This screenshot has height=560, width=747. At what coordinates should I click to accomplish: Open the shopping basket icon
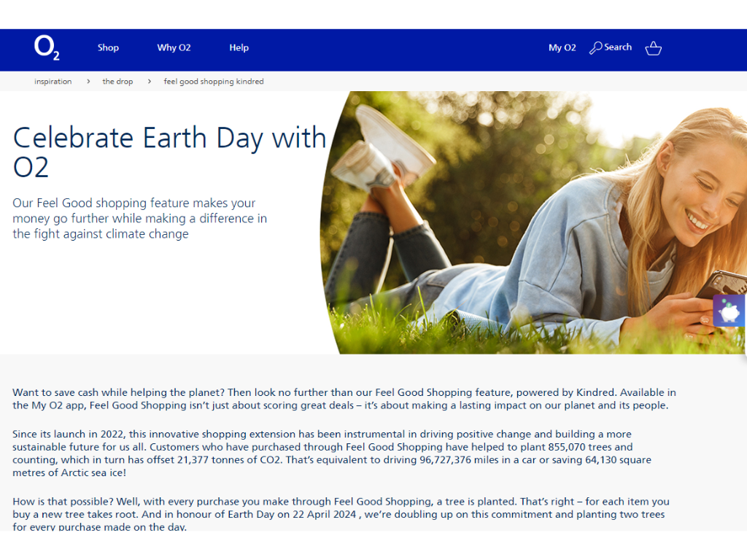(653, 48)
